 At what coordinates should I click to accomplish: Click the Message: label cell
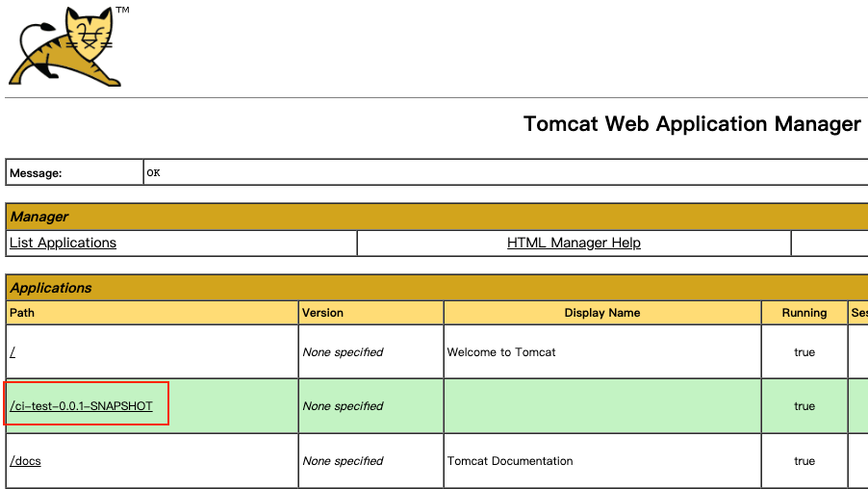point(74,172)
